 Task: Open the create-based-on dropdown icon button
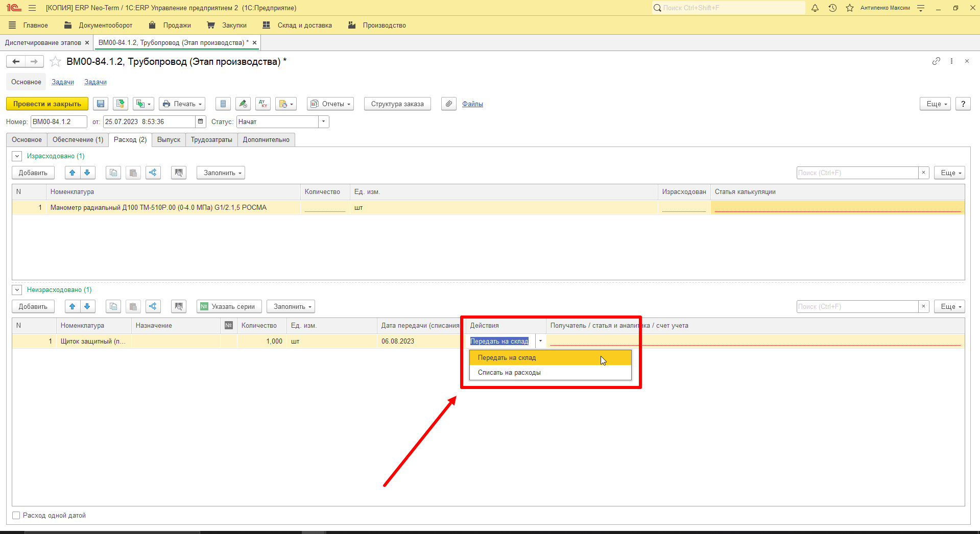[x=143, y=104]
